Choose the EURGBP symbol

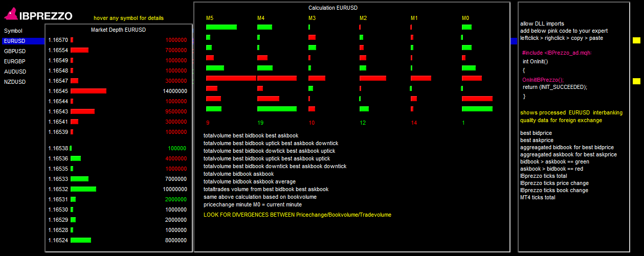click(x=15, y=61)
